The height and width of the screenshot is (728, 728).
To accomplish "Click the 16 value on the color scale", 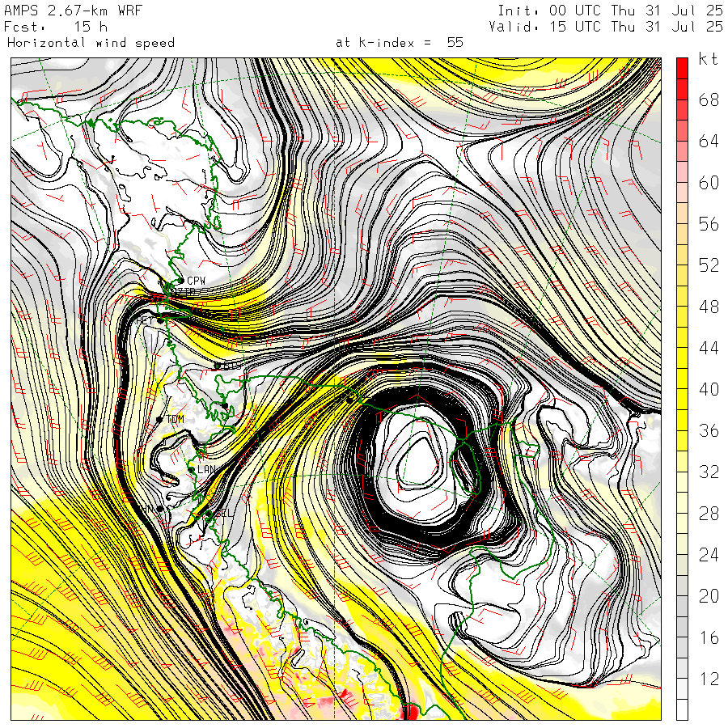I will (709, 638).
